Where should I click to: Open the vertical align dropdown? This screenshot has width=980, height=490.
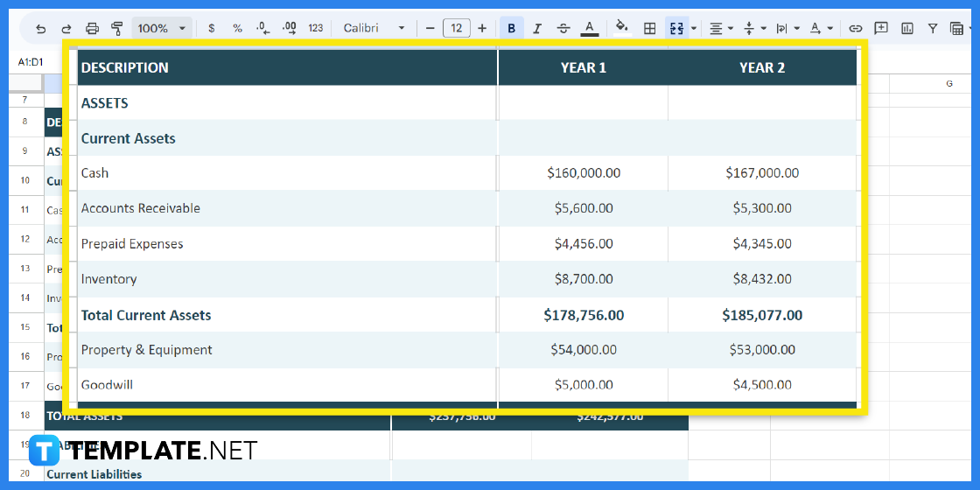754,28
